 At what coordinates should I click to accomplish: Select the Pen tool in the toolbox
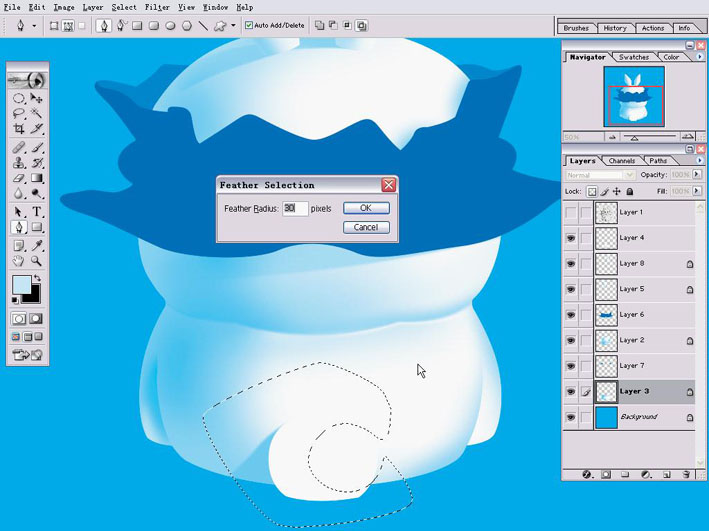(19, 227)
